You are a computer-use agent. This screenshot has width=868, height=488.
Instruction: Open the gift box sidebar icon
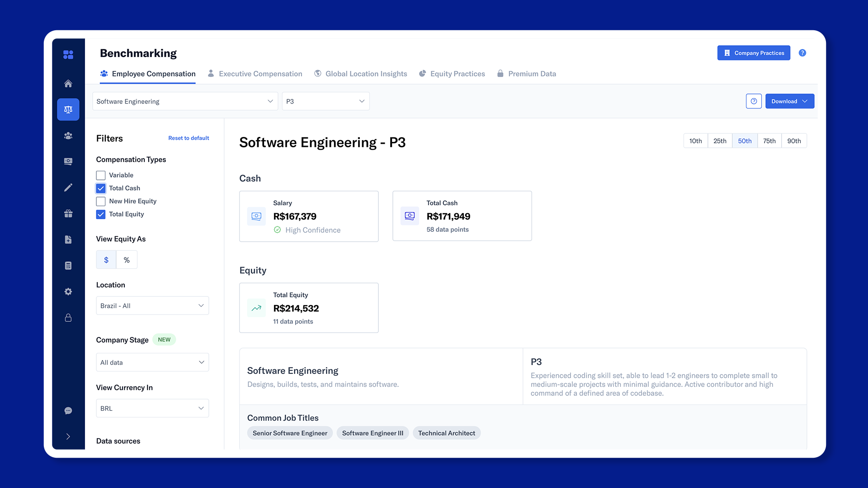68,214
